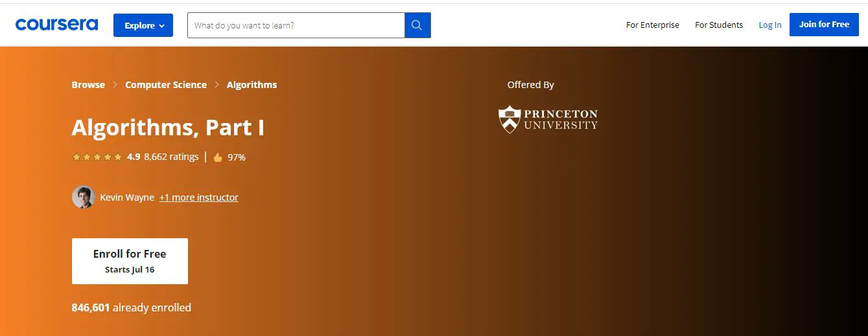The image size is (868, 336).
Task: Navigate to the Browse breadcrumb
Action: (88, 85)
